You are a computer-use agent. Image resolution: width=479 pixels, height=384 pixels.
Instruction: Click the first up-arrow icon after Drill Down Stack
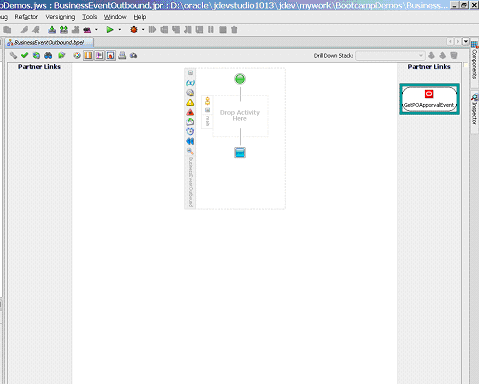tap(431, 55)
